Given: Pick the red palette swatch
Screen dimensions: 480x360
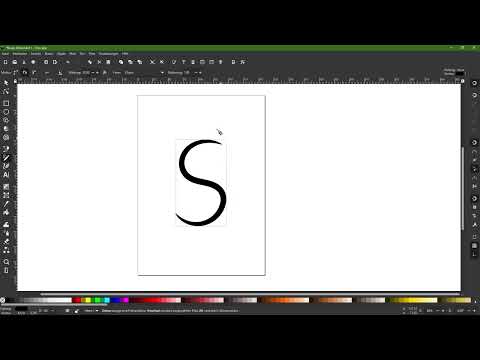Looking at the screenshot, I should coord(77,300).
